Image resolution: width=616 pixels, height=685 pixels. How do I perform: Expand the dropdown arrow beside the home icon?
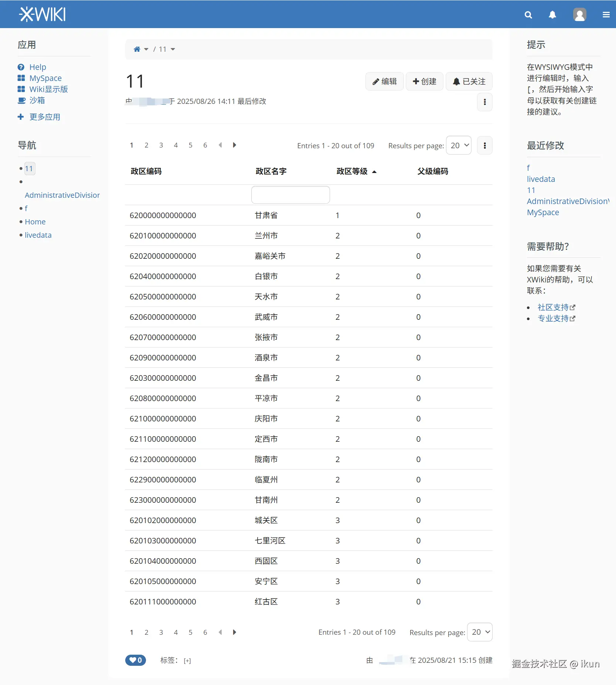146,49
